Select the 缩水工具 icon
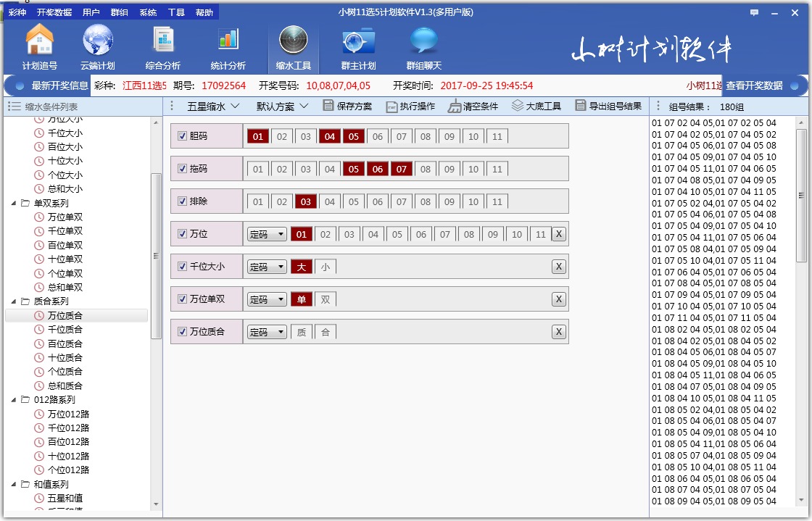 coord(293,47)
